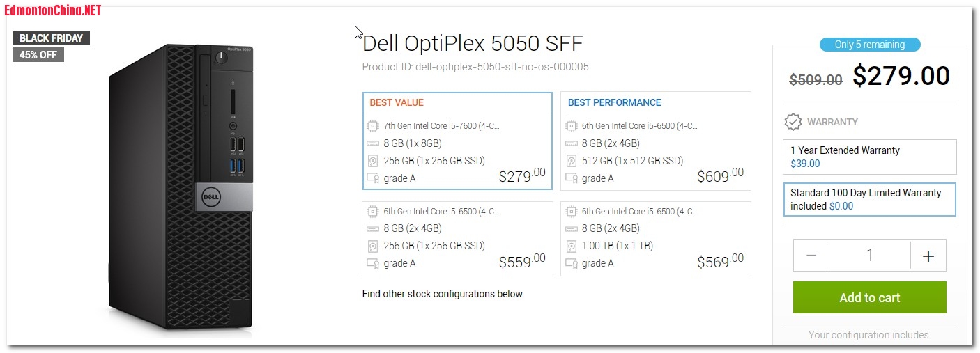This screenshot has width=980, height=353.
Task: Pick the 256 GB SSD $559 configuration
Action: pyautogui.click(x=457, y=238)
